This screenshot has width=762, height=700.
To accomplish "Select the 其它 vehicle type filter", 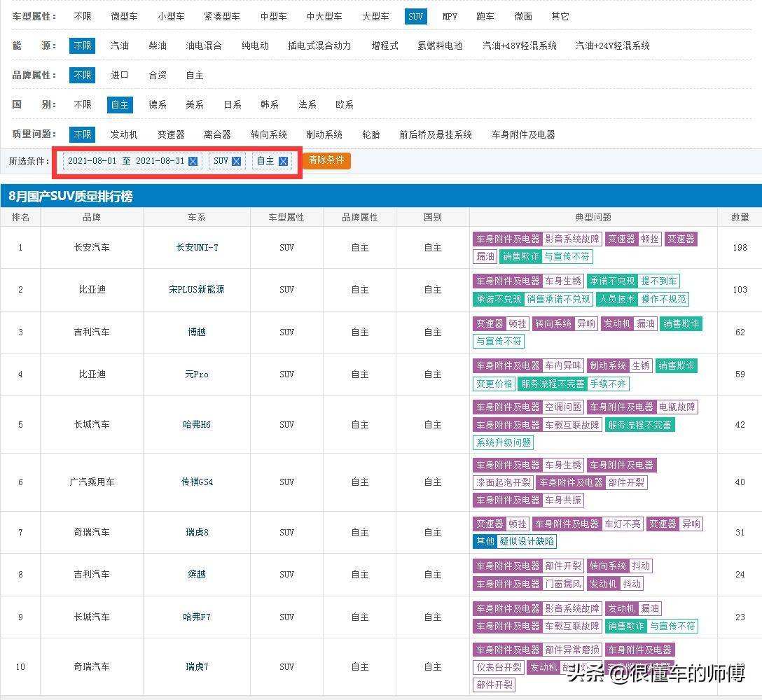I will 560,17.
